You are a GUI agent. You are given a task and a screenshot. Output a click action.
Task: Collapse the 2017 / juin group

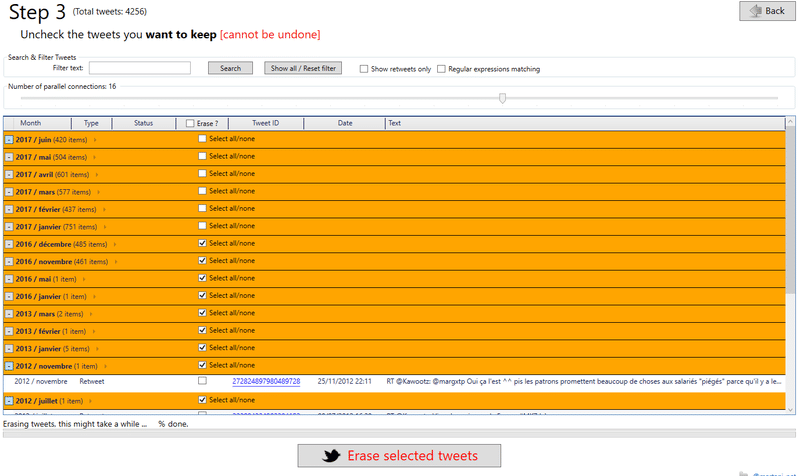point(9,140)
